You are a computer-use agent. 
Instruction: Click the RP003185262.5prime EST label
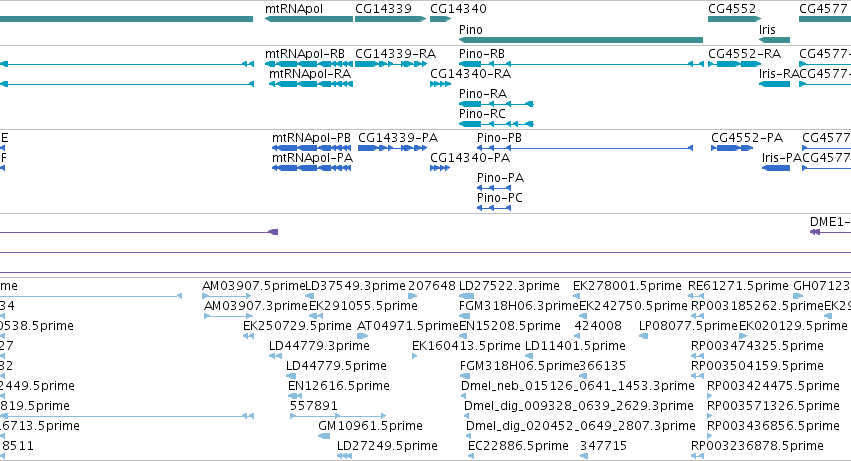pos(758,307)
